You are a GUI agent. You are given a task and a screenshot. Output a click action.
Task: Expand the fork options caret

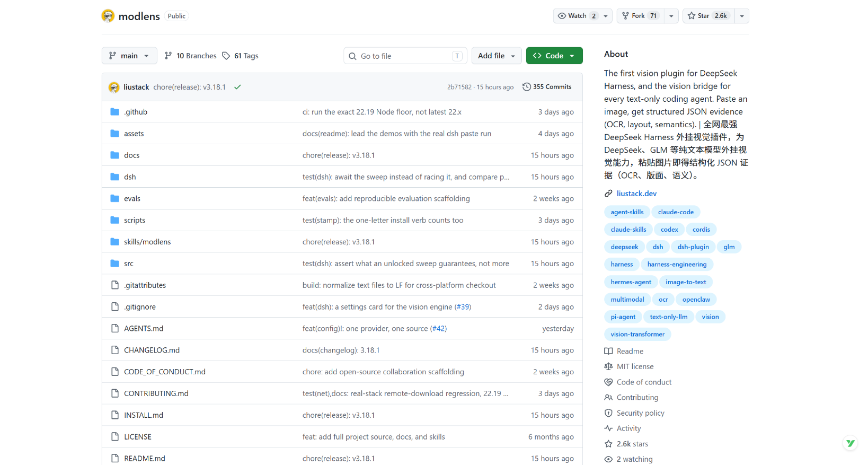point(671,16)
